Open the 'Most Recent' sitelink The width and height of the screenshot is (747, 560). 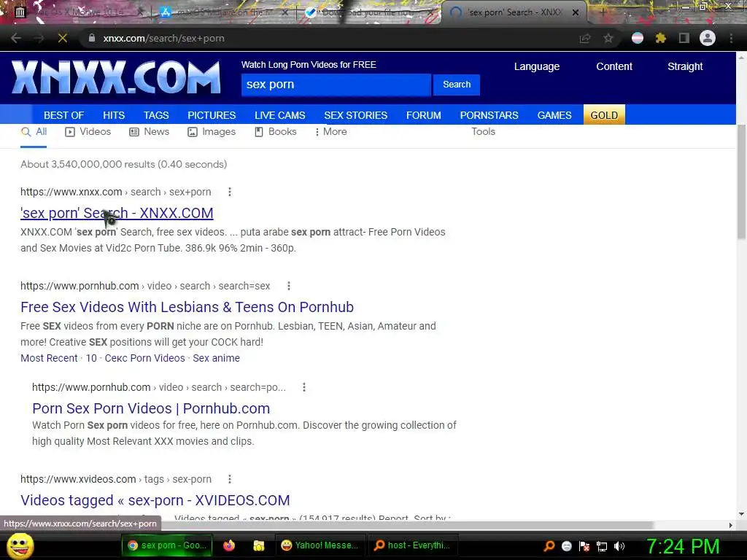coord(49,358)
